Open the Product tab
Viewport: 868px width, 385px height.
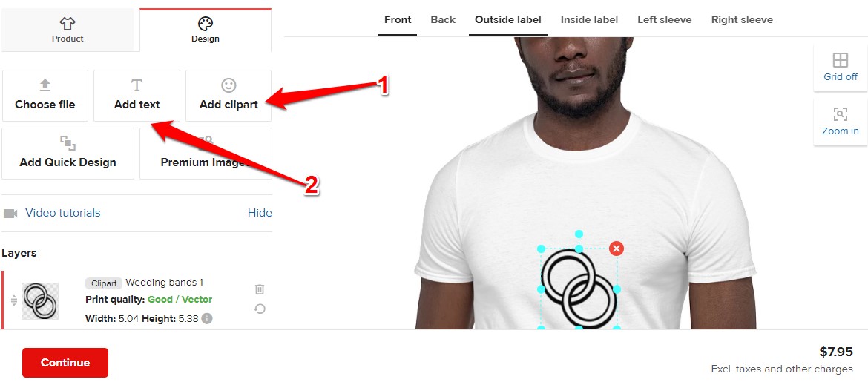[68, 30]
